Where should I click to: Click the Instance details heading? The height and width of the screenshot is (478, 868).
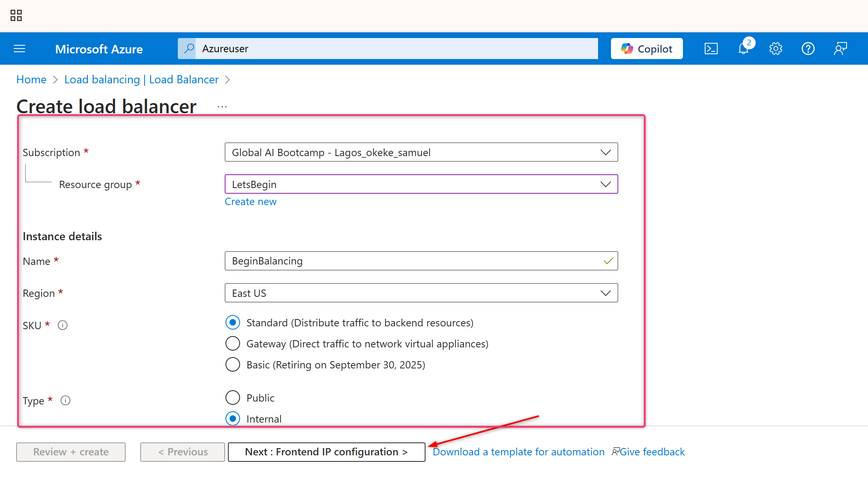pyautogui.click(x=62, y=237)
